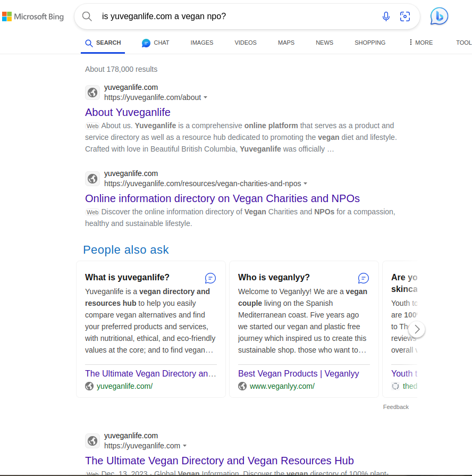472x476 pixels.
Task: Expand dropdown arrow after https://yuveganlife.com URL
Action: pos(185,446)
